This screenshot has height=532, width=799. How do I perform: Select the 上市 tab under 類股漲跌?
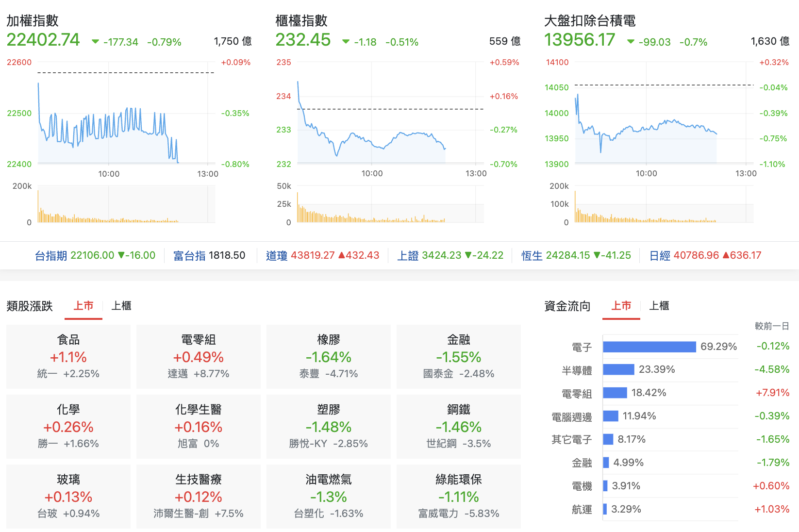(83, 306)
